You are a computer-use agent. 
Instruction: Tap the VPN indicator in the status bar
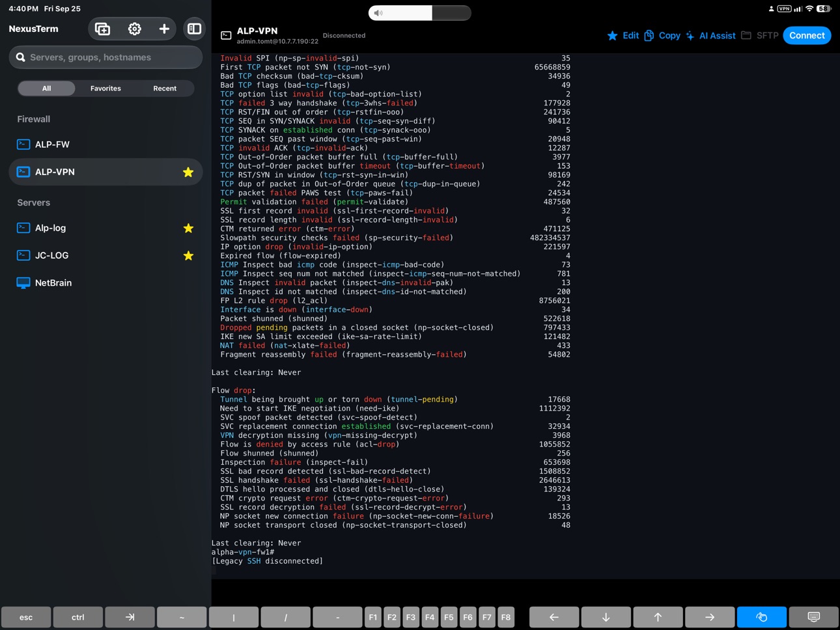click(x=784, y=8)
